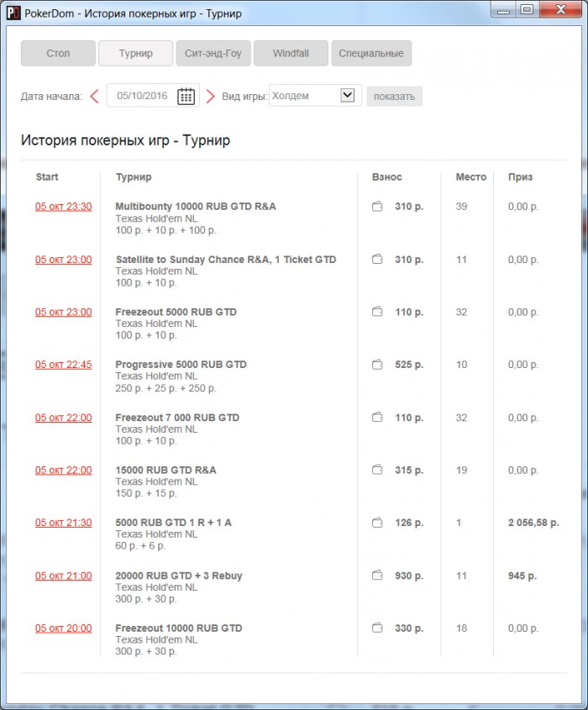Screen dimensions: 588x710
Task: Open tournament link 05 окт 22:45
Action: point(63,365)
